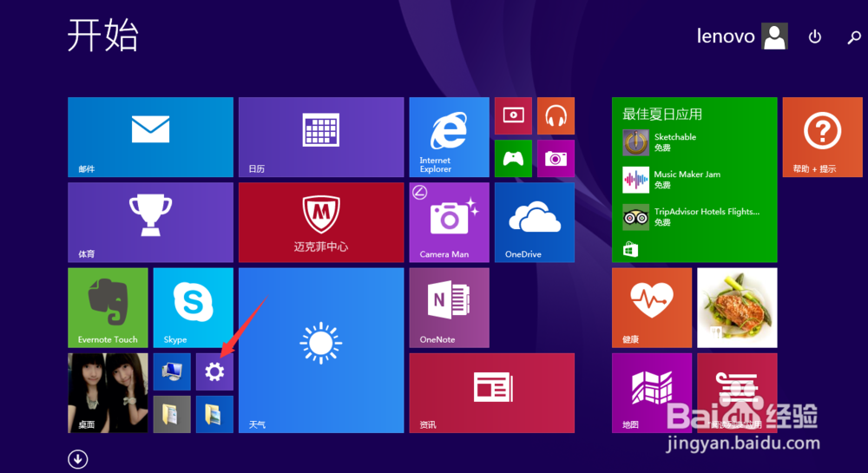Open the News (资讯) tile
This screenshot has height=473, width=868.
[x=491, y=393]
